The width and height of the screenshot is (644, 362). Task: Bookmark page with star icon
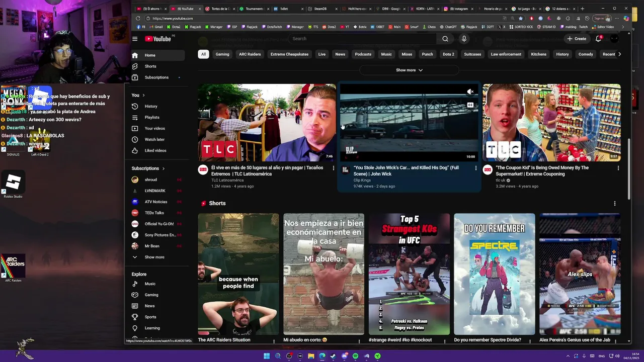point(521,18)
